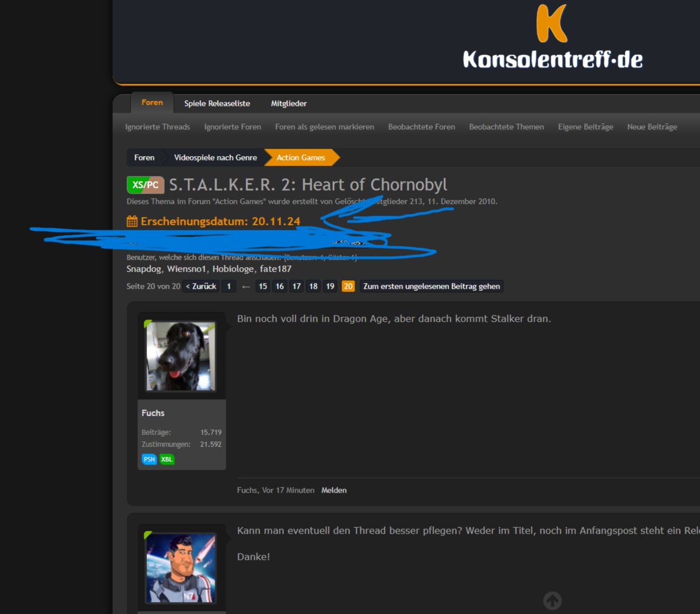The image size is (700, 614).
Task: Go to page 16
Action: coord(279,286)
